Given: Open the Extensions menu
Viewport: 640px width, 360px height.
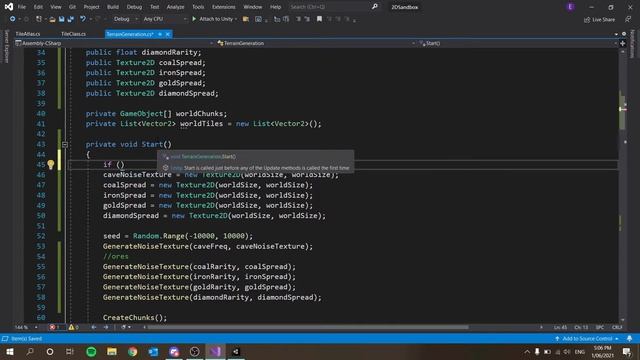Looking at the screenshot, I should click(224, 7).
